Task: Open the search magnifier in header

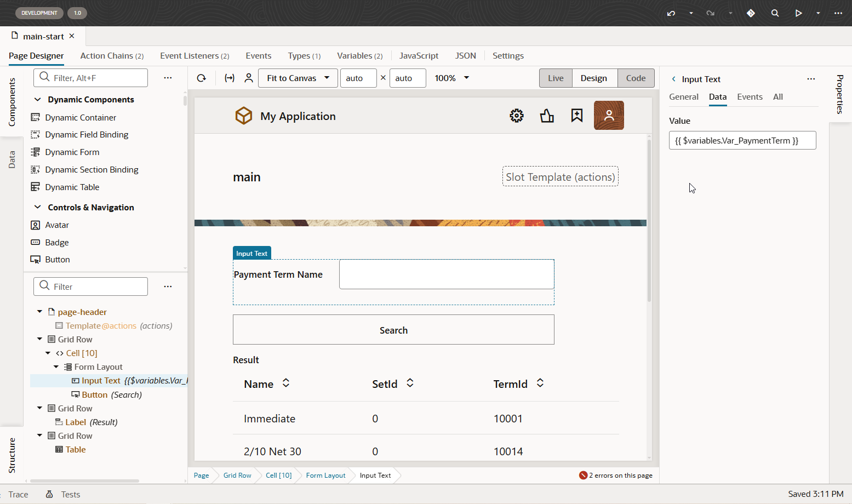Action: [775, 13]
